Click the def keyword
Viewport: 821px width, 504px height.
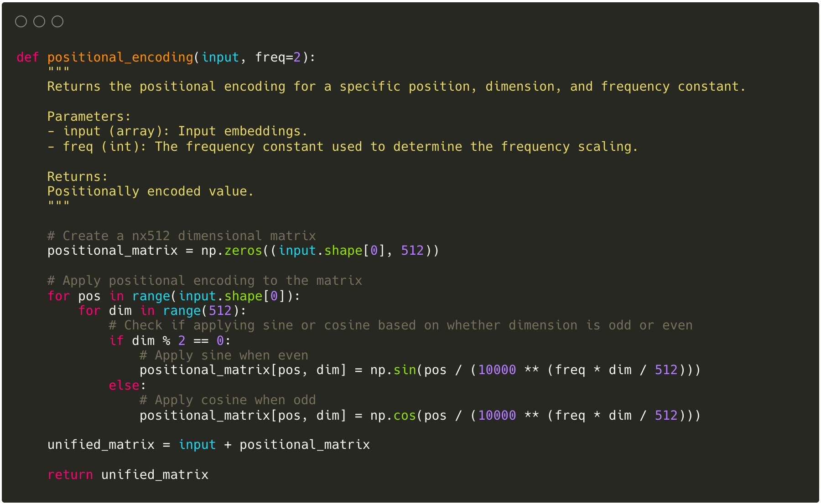(x=27, y=57)
